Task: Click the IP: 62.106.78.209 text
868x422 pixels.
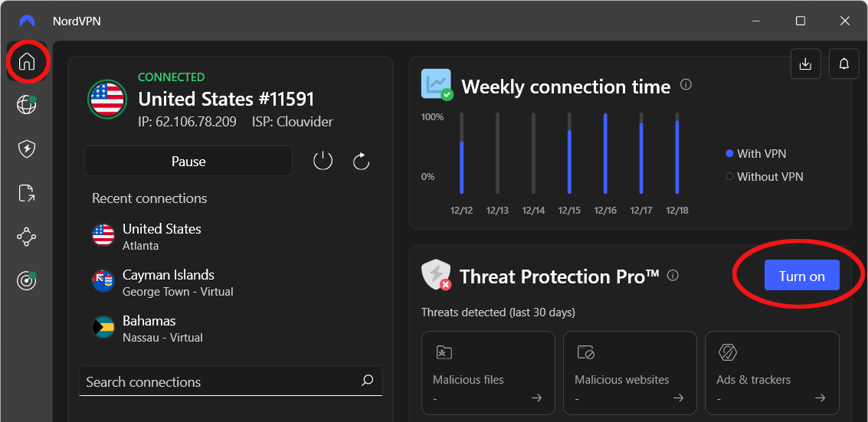Action: coord(187,122)
